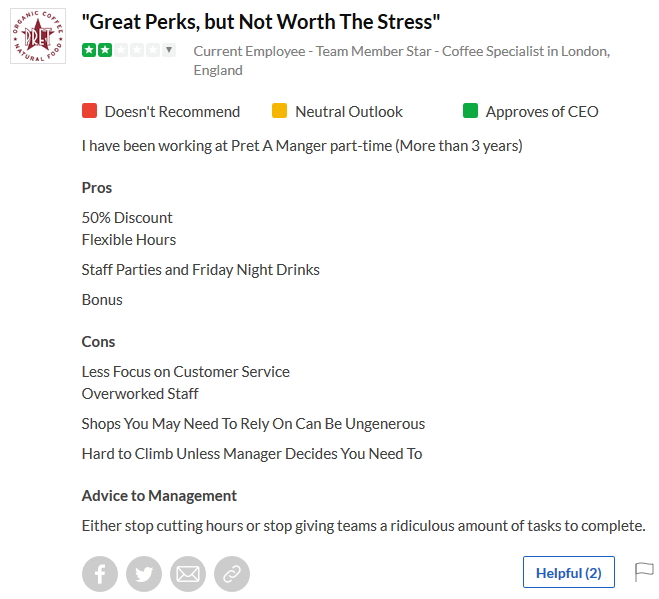Viewport: 659px width, 599px height.
Task: Flag this review using flag icon
Action: click(645, 572)
